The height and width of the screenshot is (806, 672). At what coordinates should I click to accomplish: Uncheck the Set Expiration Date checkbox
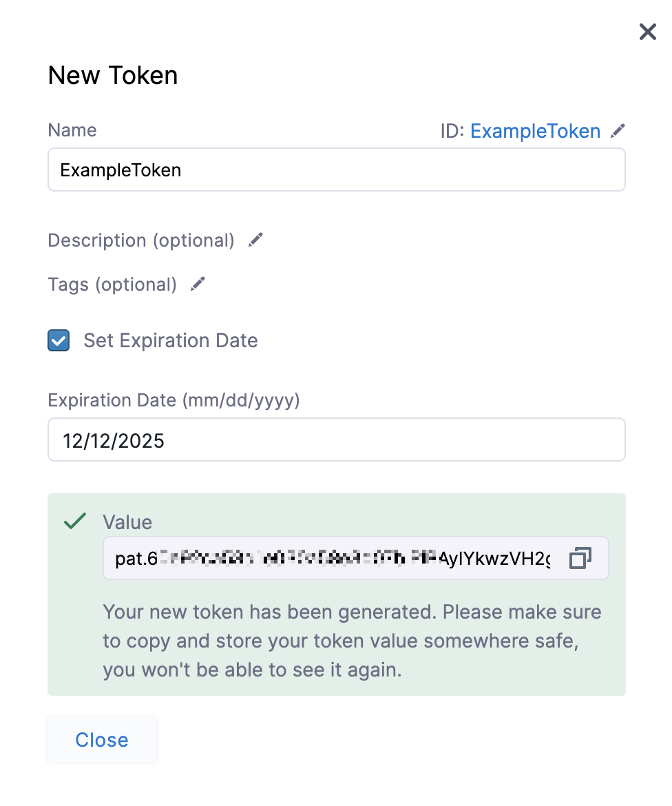[59, 340]
